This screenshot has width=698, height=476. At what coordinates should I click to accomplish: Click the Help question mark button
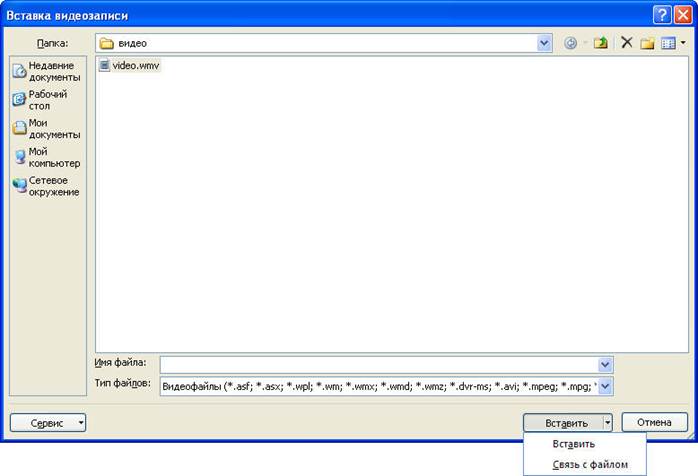[662, 15]
